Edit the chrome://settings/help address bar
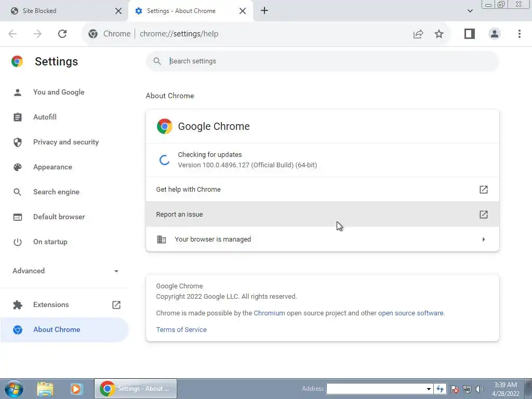Image resolution: width=532 pixels, height=399 pixels. pos(179,34)
